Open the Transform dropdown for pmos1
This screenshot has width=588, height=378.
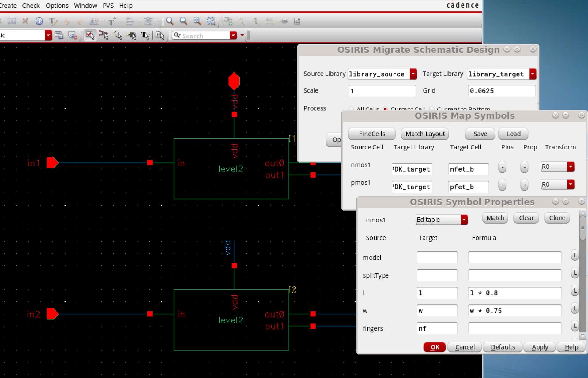pyautogui.click(x=571, y=184)
